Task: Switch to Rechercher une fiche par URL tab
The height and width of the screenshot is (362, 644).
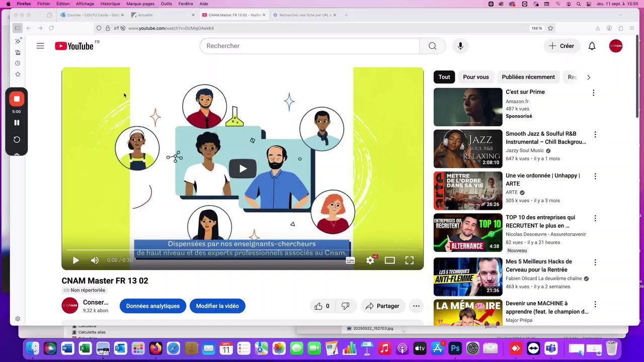Action: point(304,15)
